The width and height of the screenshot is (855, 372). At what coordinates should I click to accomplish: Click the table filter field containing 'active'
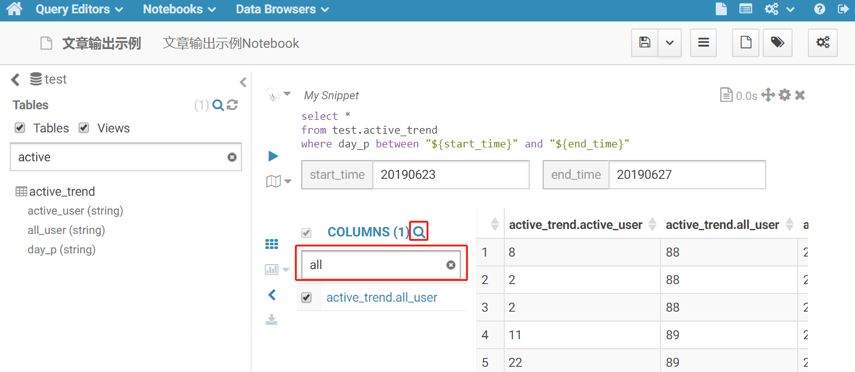[125, 157]
